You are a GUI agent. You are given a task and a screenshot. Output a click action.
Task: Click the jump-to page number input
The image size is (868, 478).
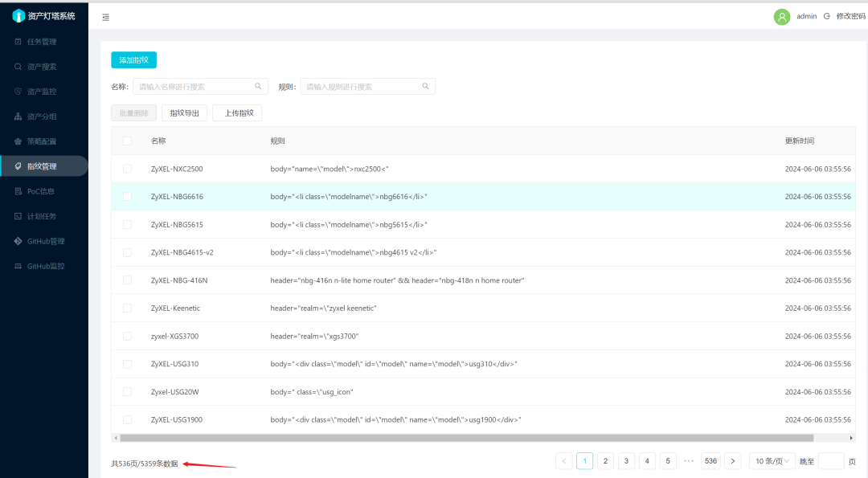(831, 461)
